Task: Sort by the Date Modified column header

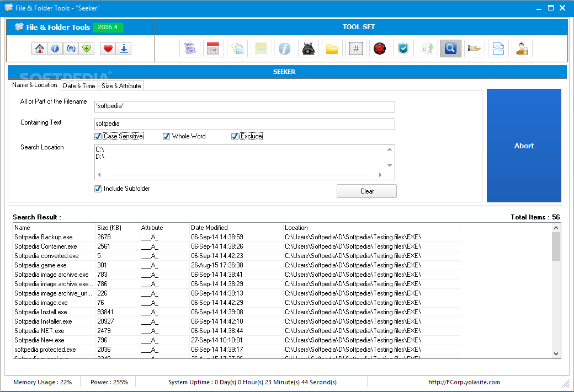Action: pos(236,228)
